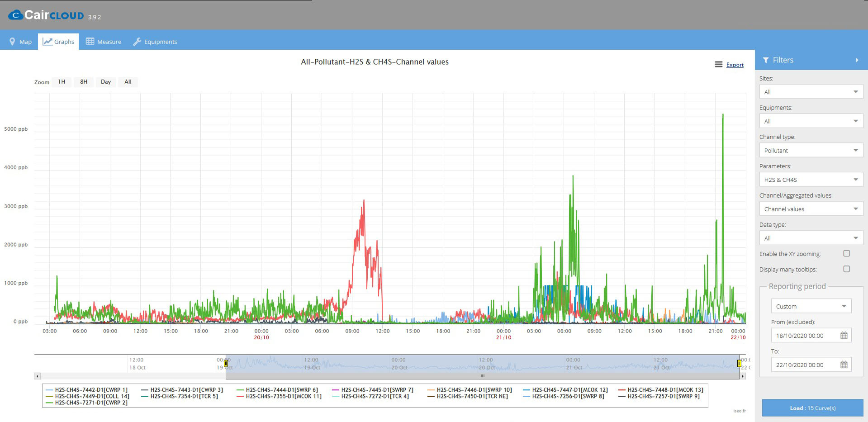The width and height of the screenshot is (868, 422).
Task: Click the Load 15 Curve(s) button
Action: [812, 408]
